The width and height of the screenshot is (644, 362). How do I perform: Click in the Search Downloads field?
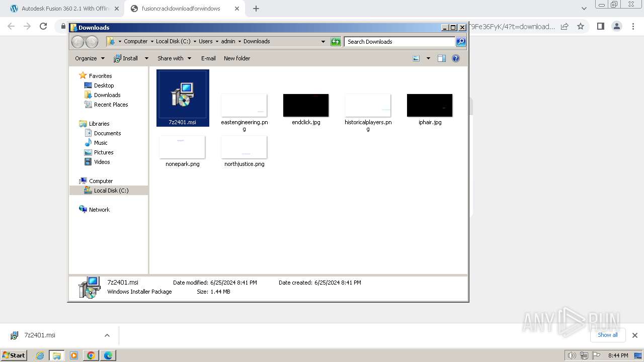coord(400,42)
